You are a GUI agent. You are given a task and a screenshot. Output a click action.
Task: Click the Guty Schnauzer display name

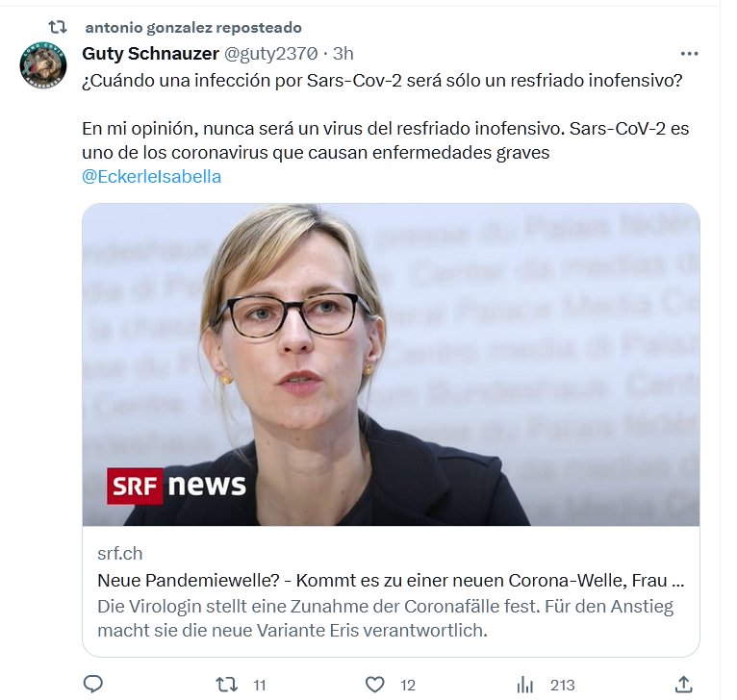pos(150,54)
